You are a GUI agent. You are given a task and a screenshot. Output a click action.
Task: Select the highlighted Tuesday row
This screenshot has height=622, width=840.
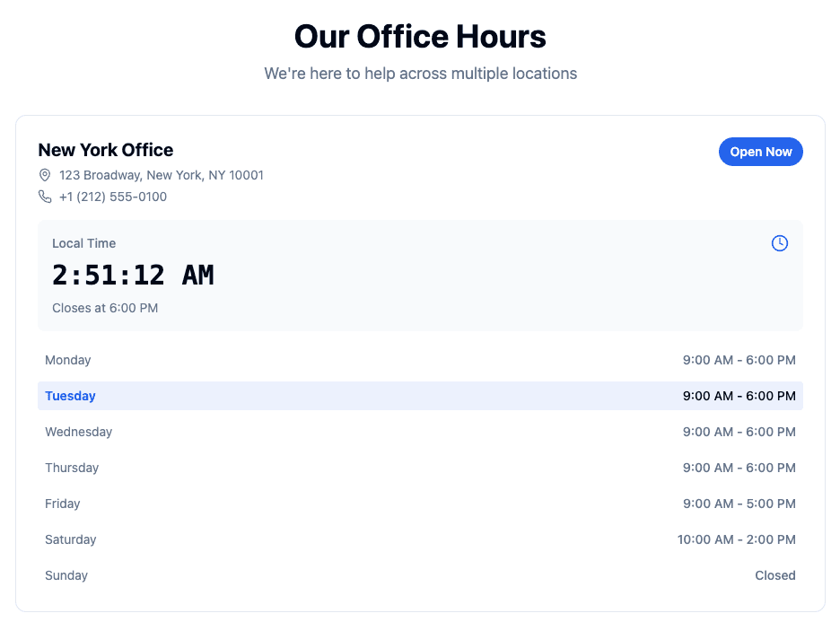(x=420, y=396)
